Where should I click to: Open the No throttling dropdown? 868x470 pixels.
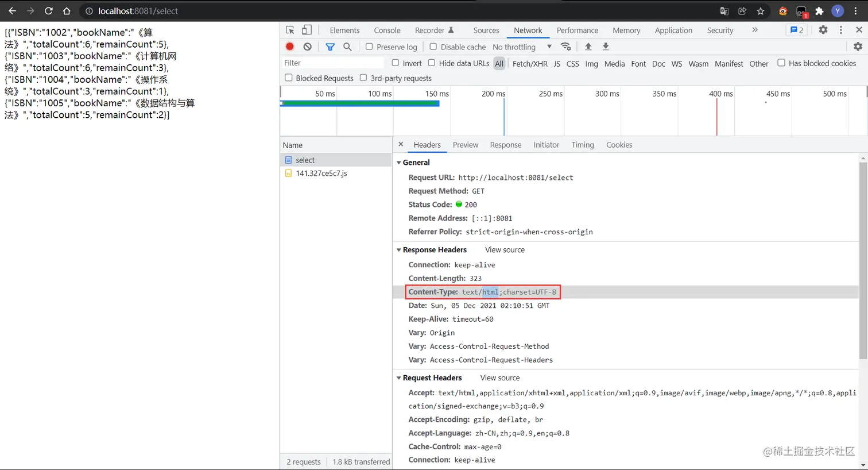522,47
